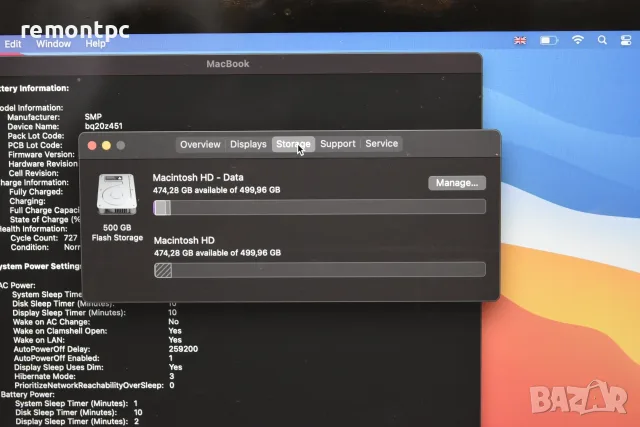This screenshot has width=640, height=427.
Task: Select the "PrioritizeNetworkReachabilityOverSleep:" label
Action: click(x=89, y=385)
